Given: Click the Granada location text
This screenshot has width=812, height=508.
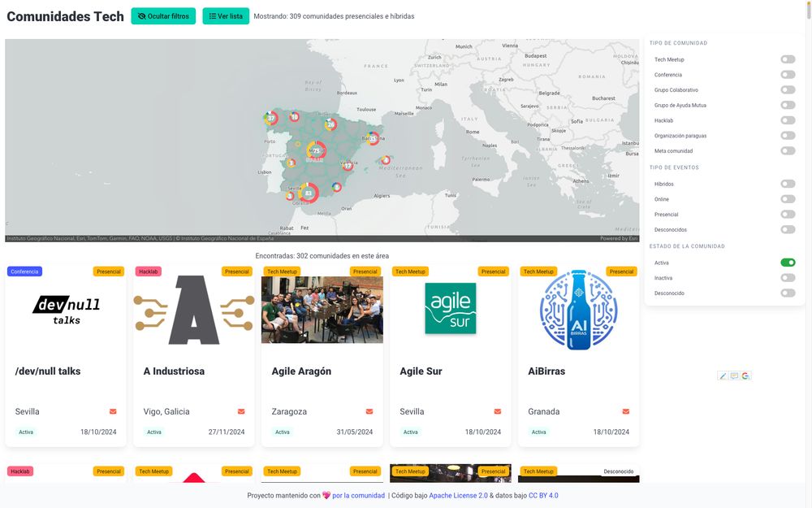Looking at the screenshot, I should tap(544, 411).
